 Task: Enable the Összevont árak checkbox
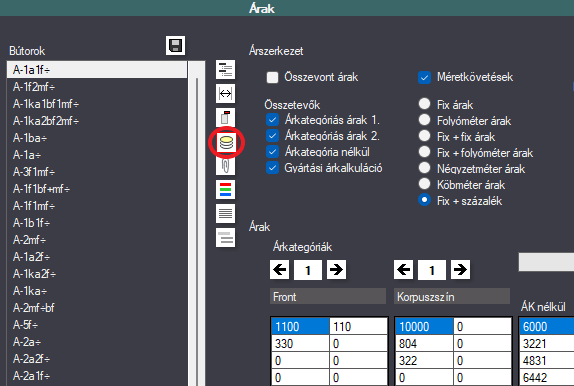click(272, 77)
